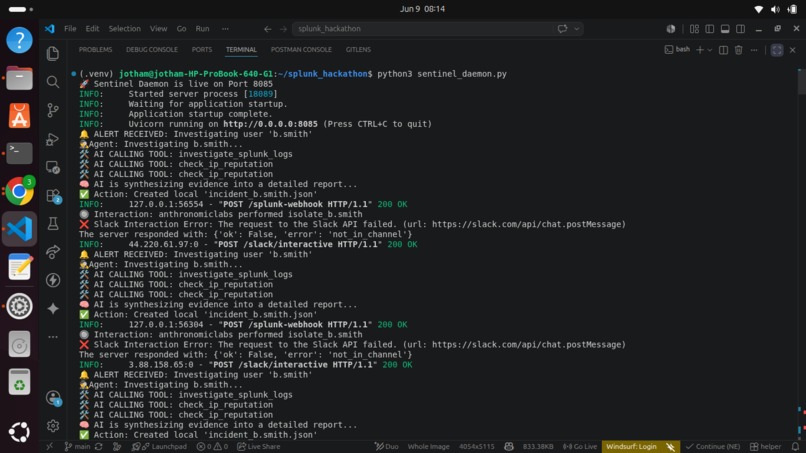Viewport: 806px width, 453px height.
Task: Toggle the bottom panel visibility
Action: (725, 29)
